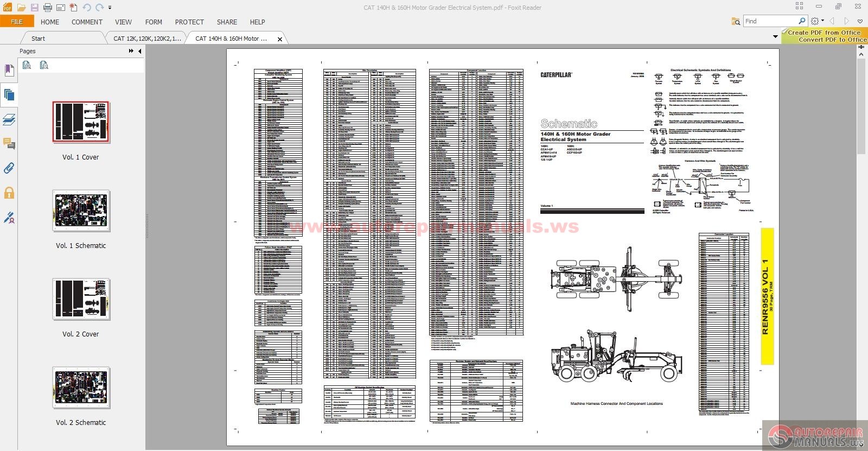Click the create new PDF icon

[x=73, y=8]
